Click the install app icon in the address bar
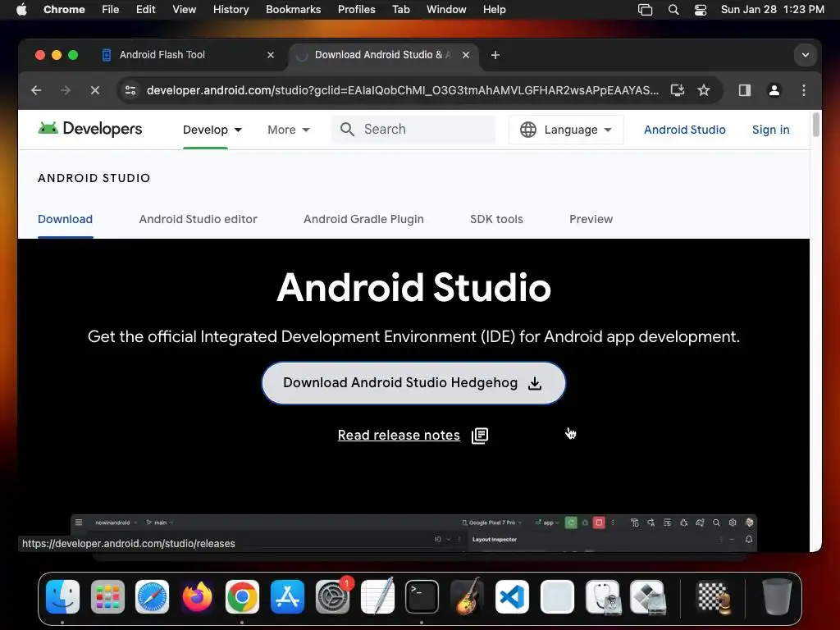 [x=677, y=90]
